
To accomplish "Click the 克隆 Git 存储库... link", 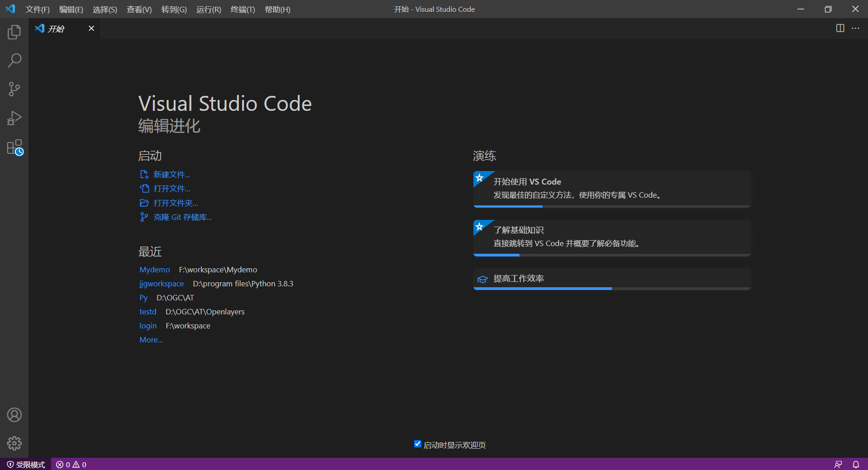I will 182,217.
